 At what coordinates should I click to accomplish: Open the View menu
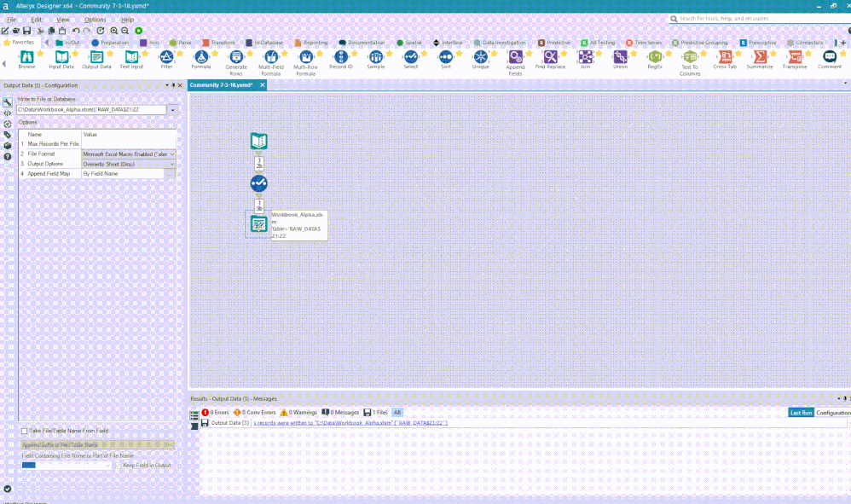[63, 20]
